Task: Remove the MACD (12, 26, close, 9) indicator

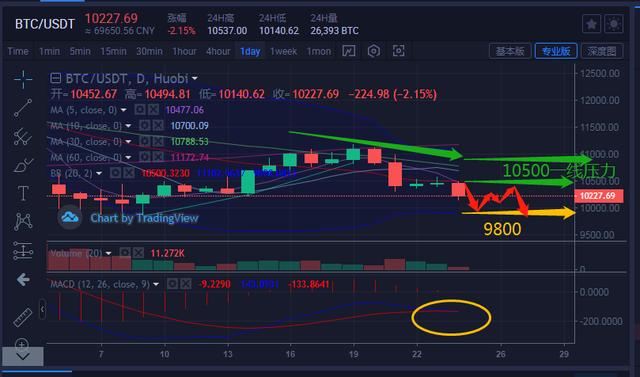Action: [186, 284]
